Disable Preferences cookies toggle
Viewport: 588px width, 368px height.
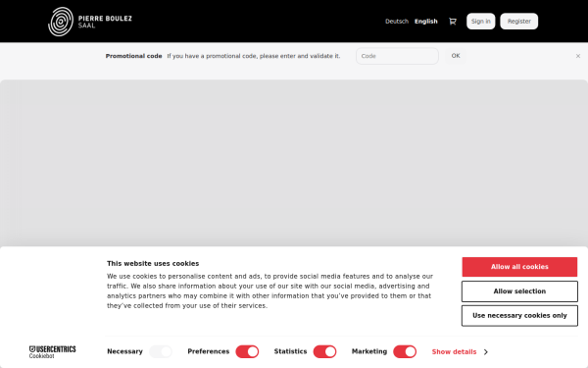click(247, 352)
